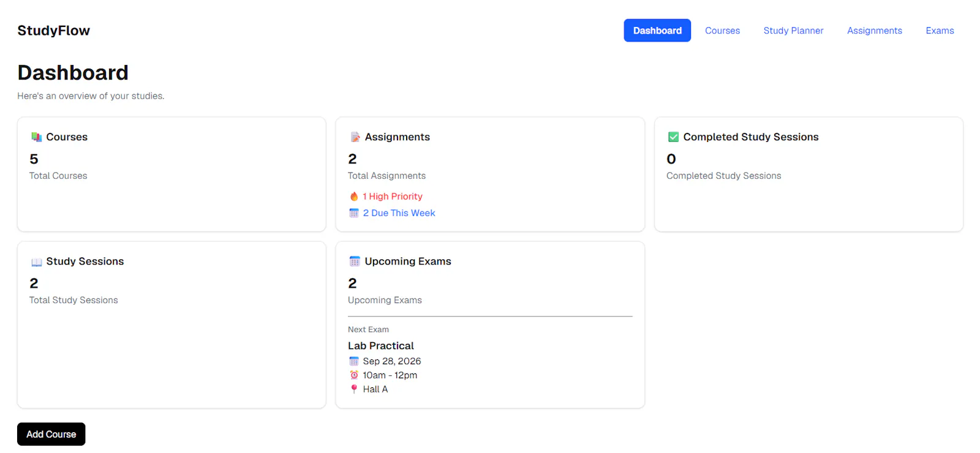
Task: Open the 2 Due This Week link
Action: (x=399, y=213)
